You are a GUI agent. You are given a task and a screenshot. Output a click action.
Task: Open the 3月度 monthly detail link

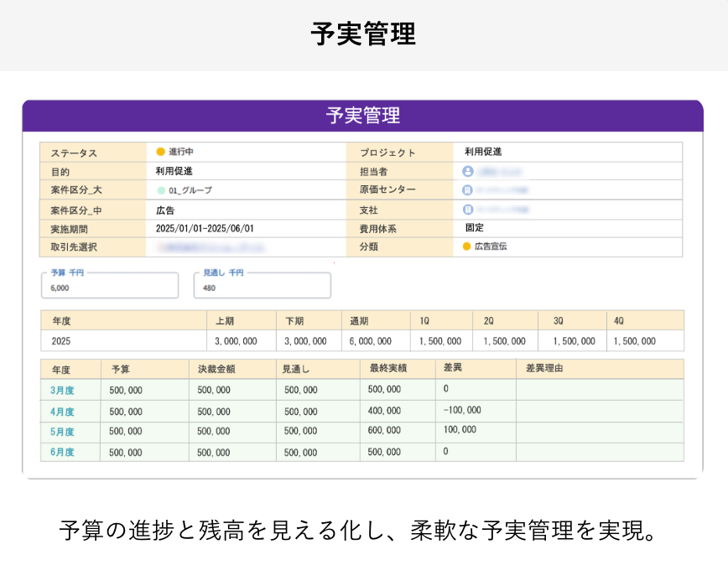[x=60, y=389]
